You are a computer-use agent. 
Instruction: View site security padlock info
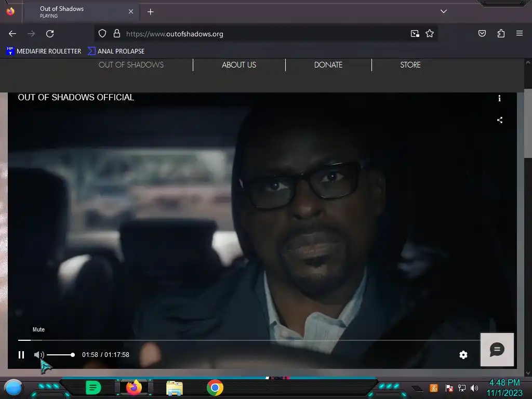click(117, 34)
